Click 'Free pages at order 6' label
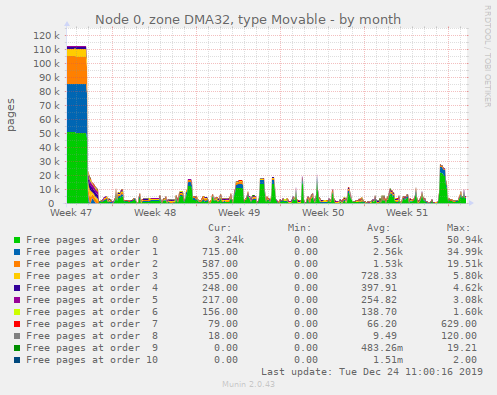 click(92, 312)
